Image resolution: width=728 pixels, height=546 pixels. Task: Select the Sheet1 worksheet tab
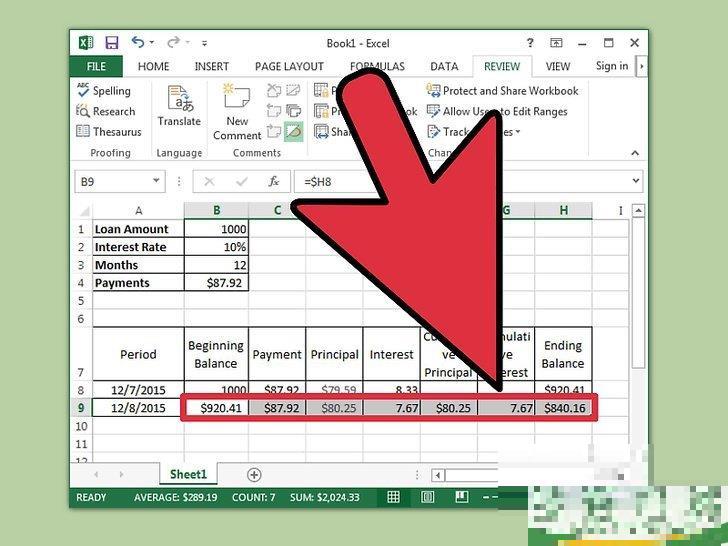click(x=188, y=475)
